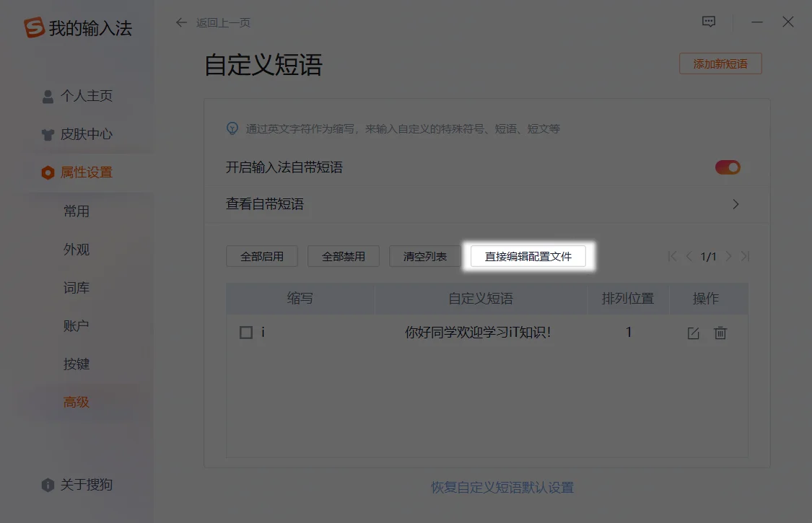
Task: Jump to first page of phrase list
Action: 673,256
